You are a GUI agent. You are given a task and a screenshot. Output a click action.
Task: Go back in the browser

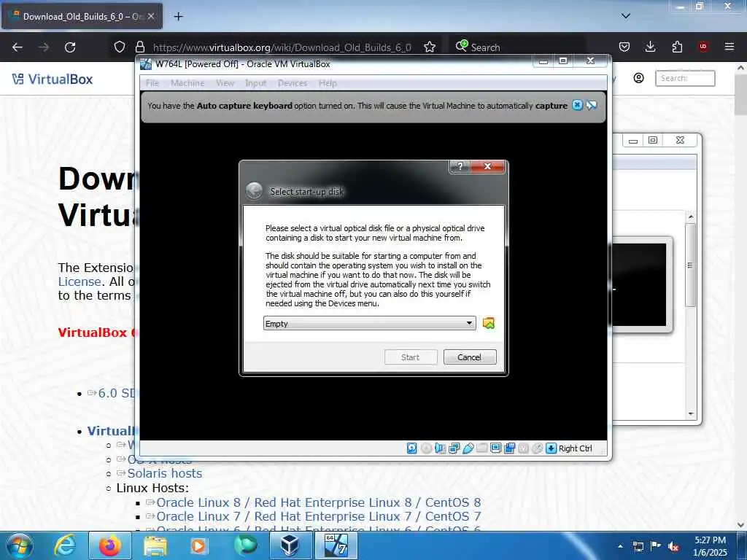[x=18, y=47]
